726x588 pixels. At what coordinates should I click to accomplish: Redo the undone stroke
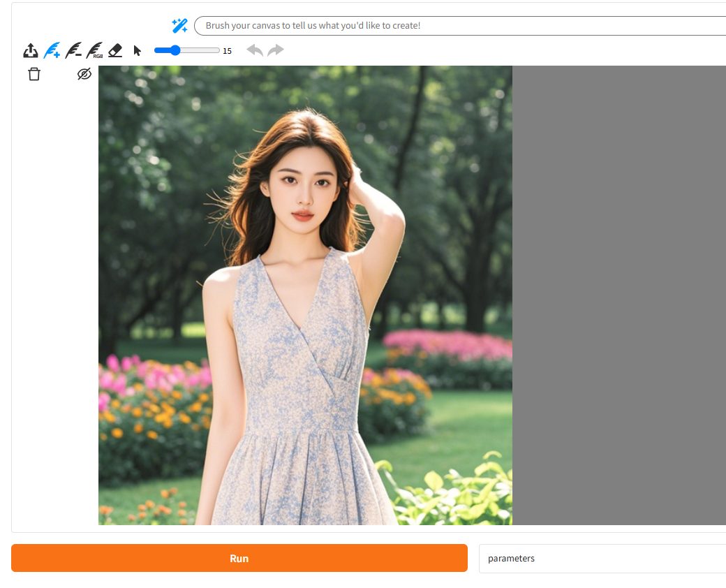276,50
